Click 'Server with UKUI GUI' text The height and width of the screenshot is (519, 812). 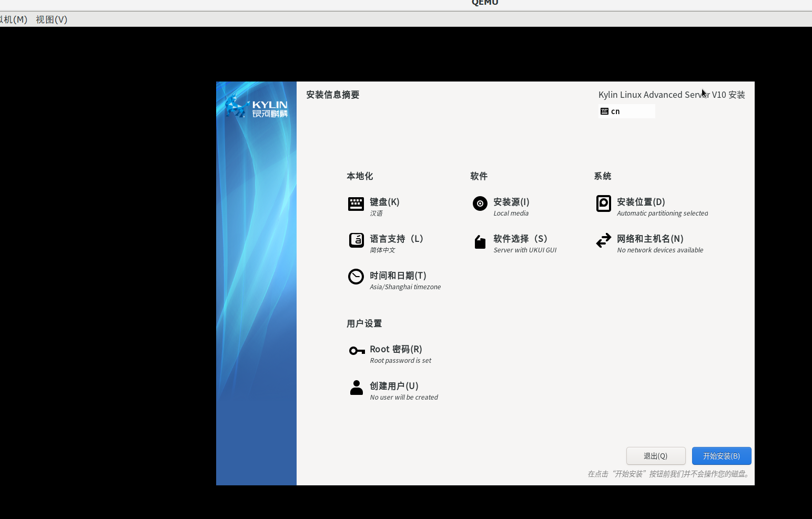click(x=525, y=250)
